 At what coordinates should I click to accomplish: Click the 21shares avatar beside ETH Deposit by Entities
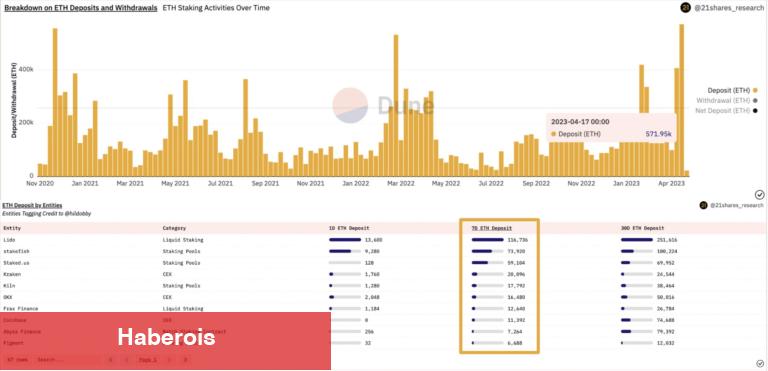pyautogui.click(x=704, y=205)
